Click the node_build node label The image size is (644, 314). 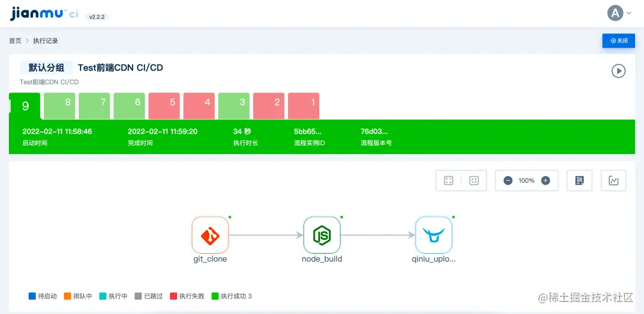pos(322,259)
